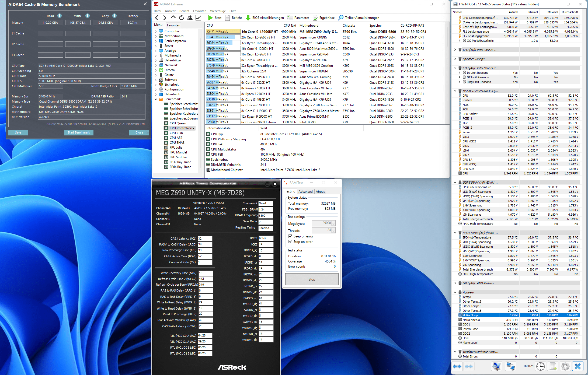
Task: Open the Werkzeuge menu
Action: 218,11
